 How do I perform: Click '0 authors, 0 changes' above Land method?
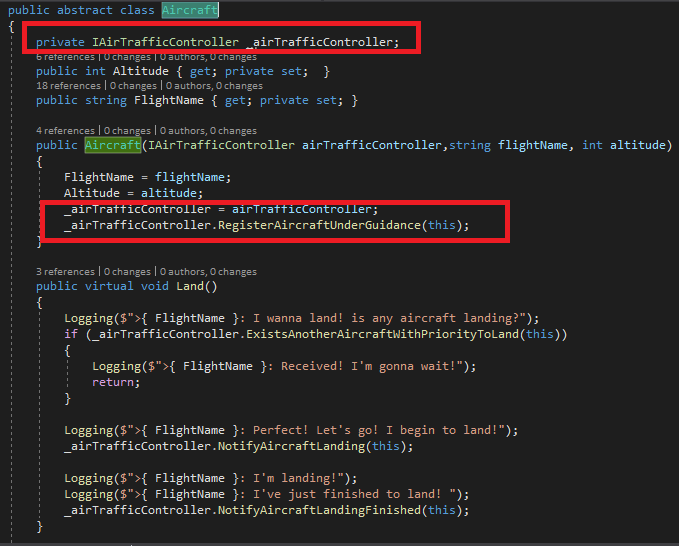[x=208, y=271]
